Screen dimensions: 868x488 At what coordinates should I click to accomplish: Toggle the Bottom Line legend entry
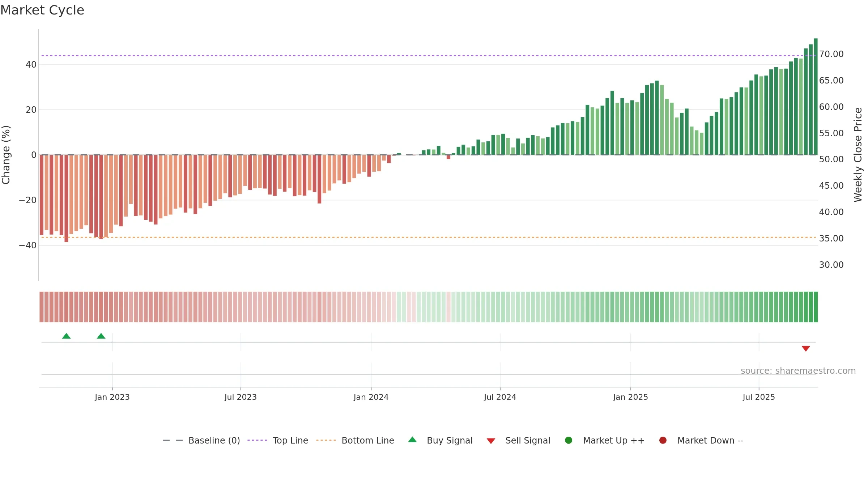coord(355,440)
